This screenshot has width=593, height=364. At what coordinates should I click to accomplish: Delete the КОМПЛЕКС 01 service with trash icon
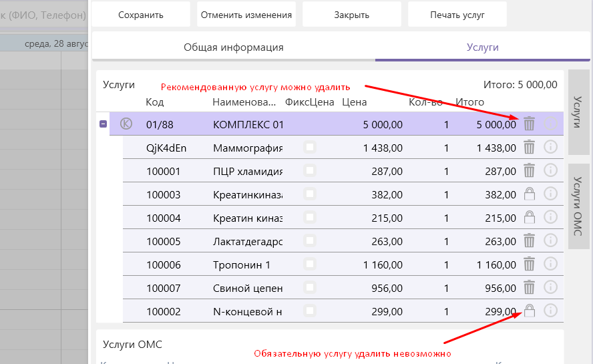pos(529,124)
